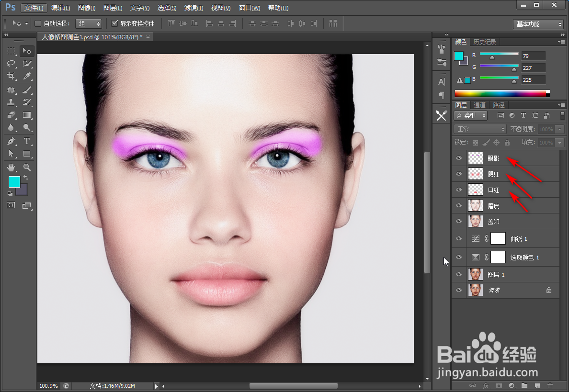Click the 曲线 1 layer mask thumbnail
This screenshot has height=392, width=569.
pyautogui.click(x=498, y=239)
